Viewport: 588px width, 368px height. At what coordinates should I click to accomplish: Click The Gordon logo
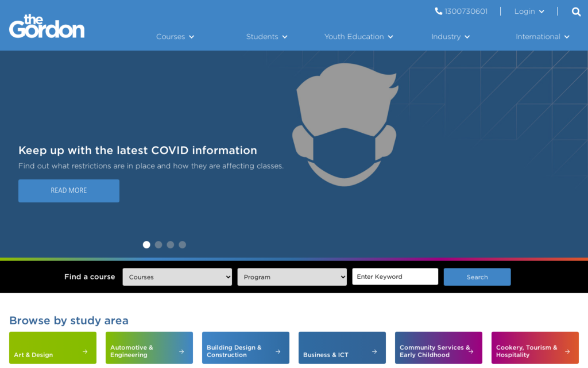click(x=47, y=26)
